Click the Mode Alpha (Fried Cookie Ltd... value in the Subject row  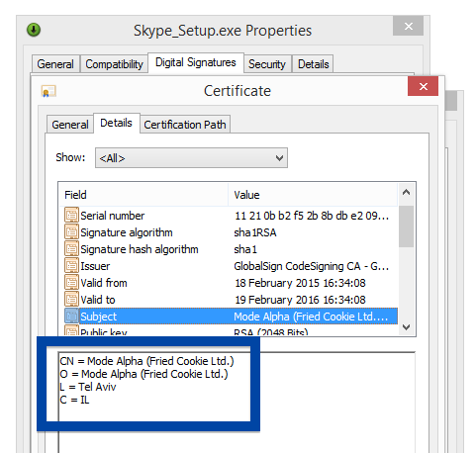pos(311,317)
